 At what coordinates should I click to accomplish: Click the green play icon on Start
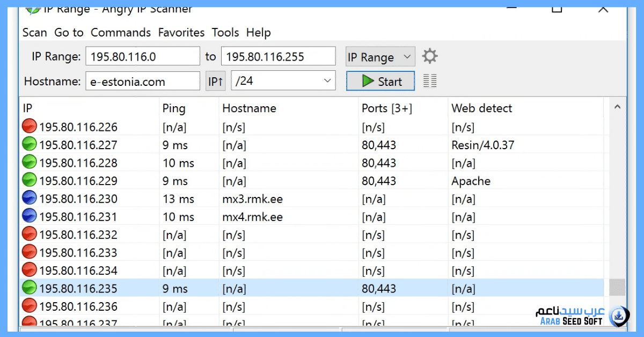tap(368, 81)
